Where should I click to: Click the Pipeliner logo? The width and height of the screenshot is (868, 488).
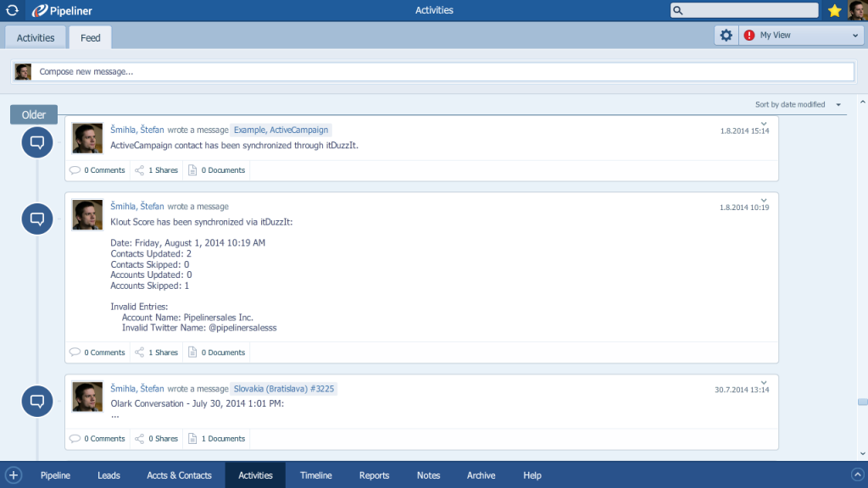tap(62, 10)
